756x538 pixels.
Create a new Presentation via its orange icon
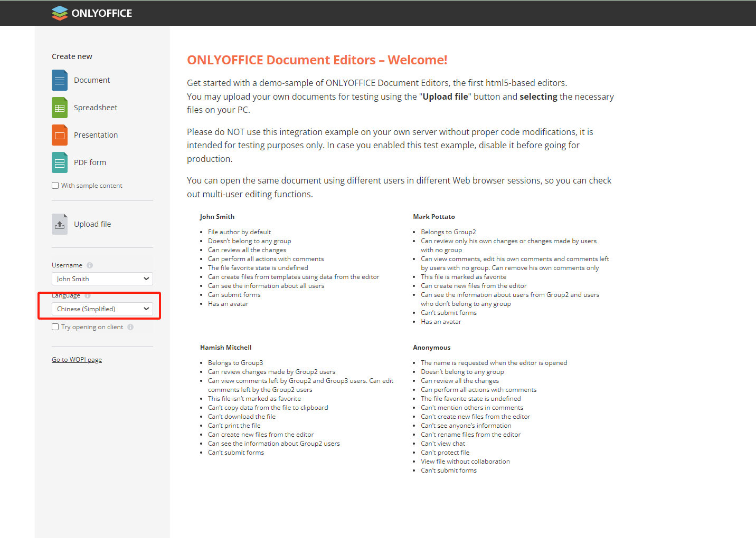60,135
